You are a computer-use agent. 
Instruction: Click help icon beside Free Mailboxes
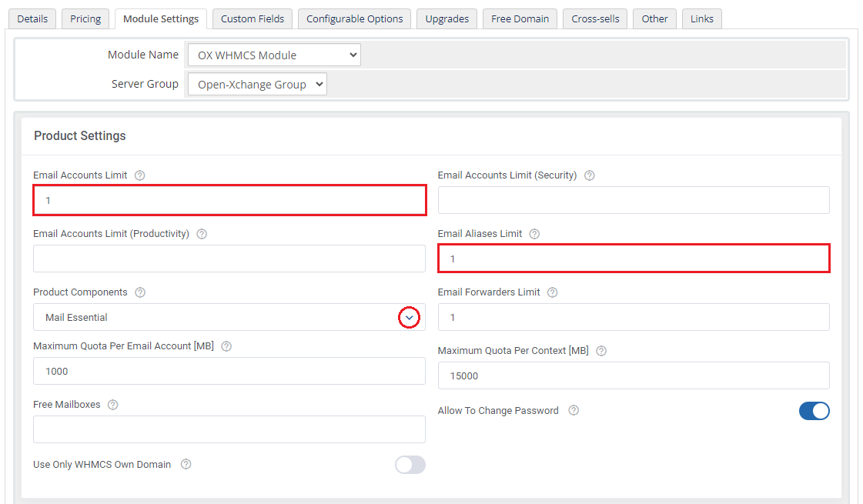tap(113, 405)
